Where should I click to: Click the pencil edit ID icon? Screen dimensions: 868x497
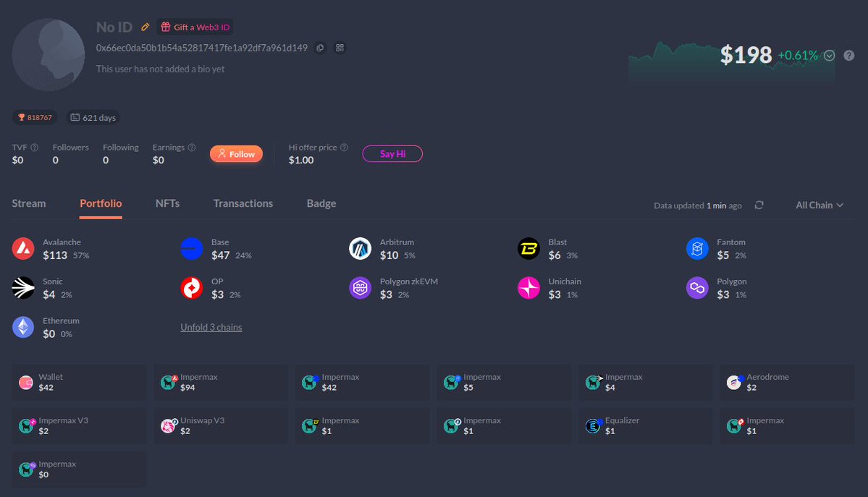pyautogui.click(x=145, y=27)
